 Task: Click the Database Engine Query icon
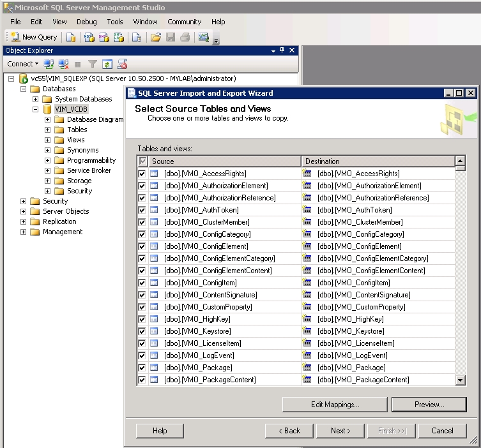[71, 38]
